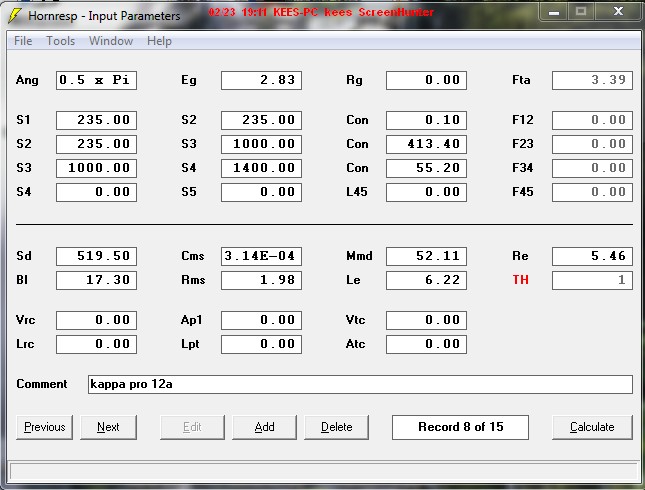Select the S5 input field

coord(261,192)
